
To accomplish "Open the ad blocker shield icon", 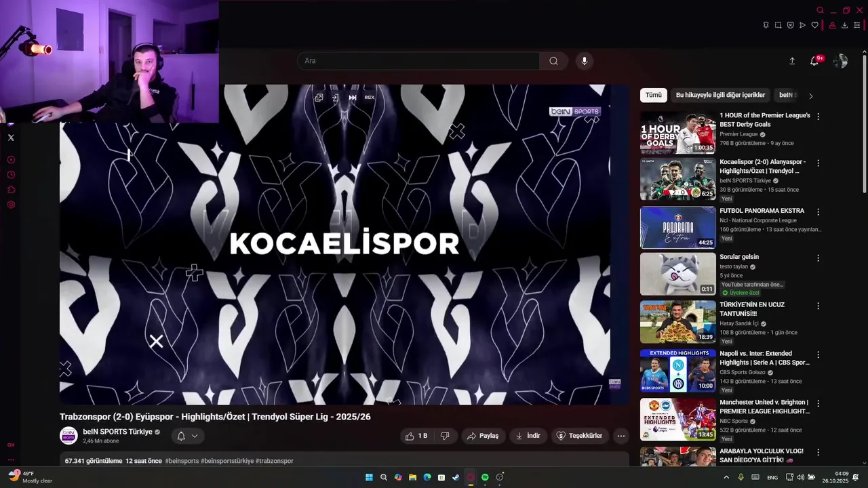I will click(790, 25).
